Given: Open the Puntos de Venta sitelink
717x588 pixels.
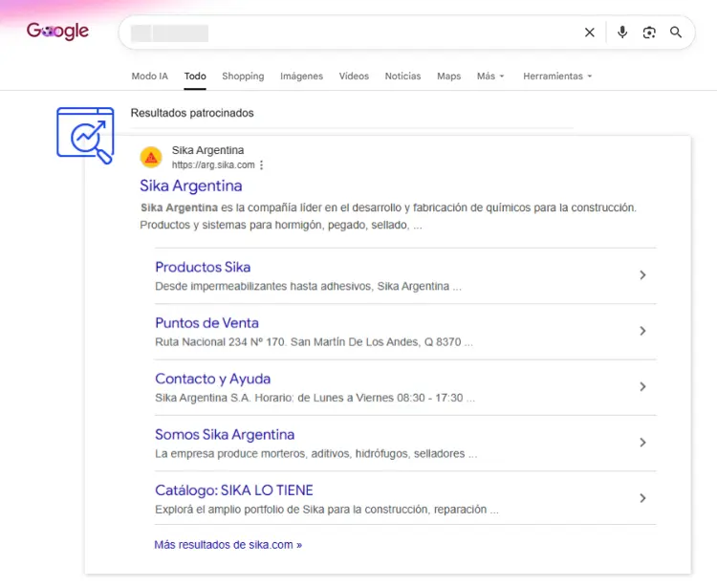Looking at the screenshot, I should pyautogui.click(x=206, y=323).
